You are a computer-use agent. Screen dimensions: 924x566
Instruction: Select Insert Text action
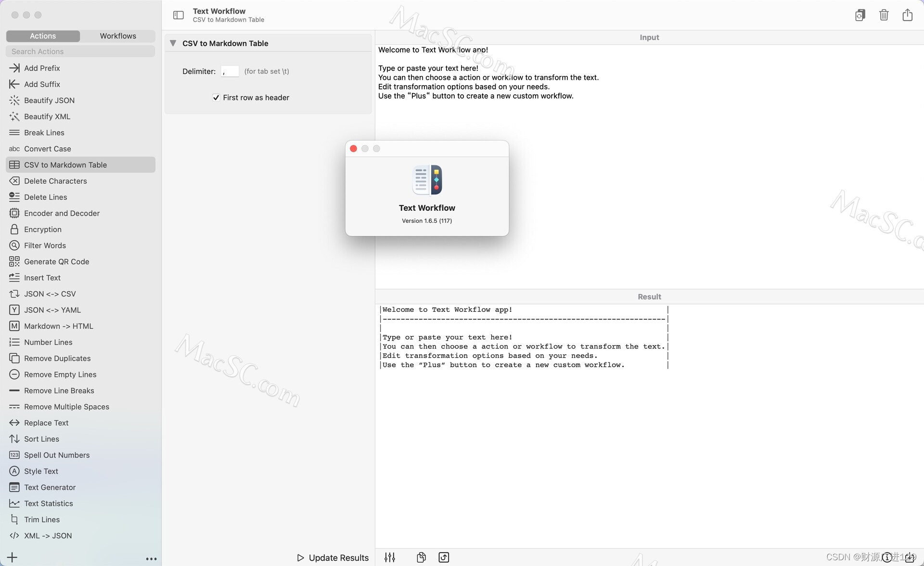coord(80,278)
